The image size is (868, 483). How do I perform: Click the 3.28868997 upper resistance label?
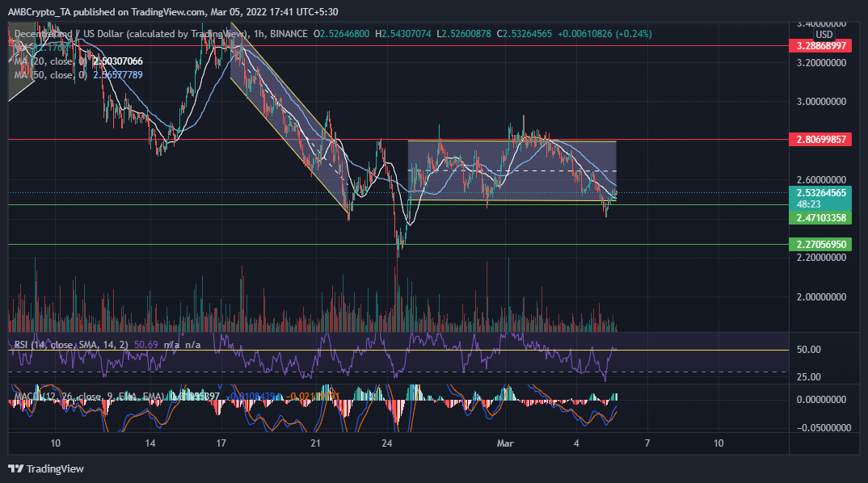click(x=821, y=47)
